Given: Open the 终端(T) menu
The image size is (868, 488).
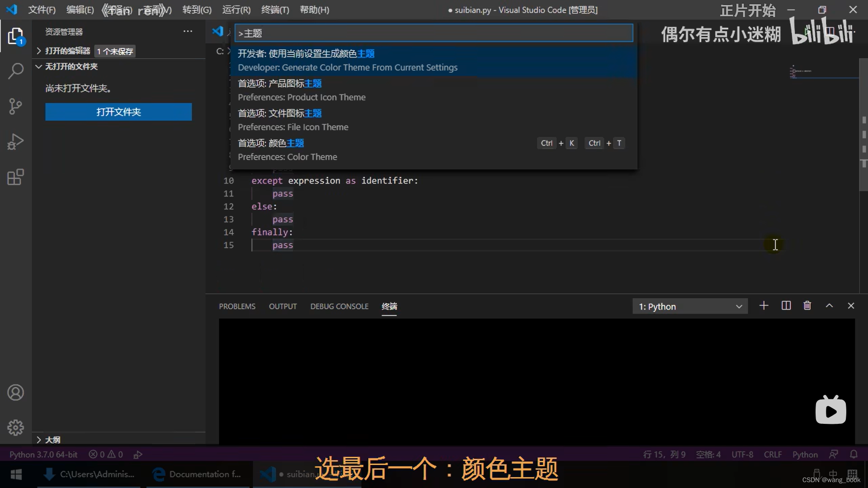Looking at the screenshot, I should [x=275, y=10].
